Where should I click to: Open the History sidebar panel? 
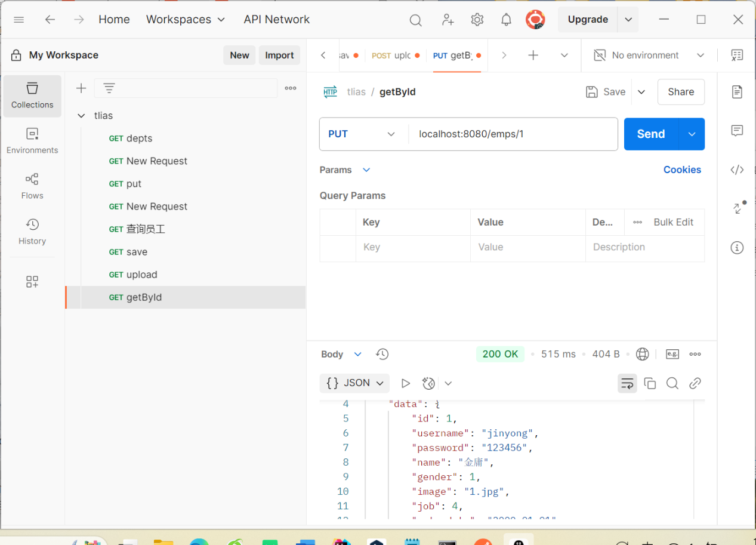[x=32, y=232]
